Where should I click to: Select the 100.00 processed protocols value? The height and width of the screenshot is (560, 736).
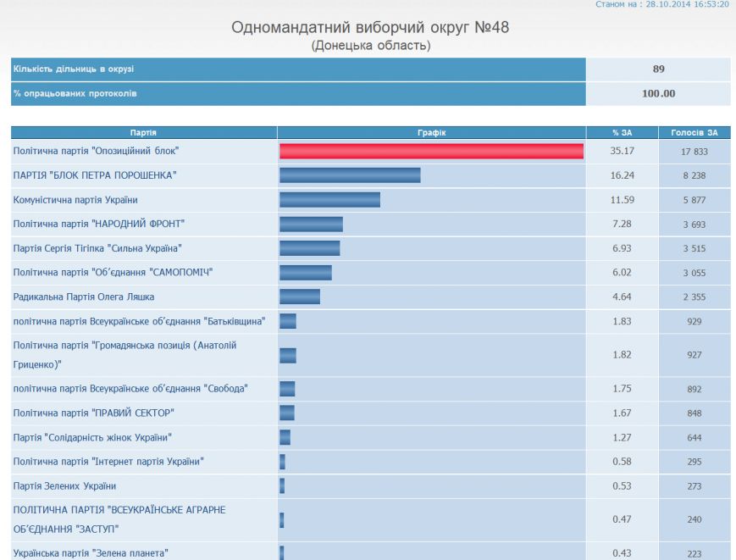click(x=659, y=93)
